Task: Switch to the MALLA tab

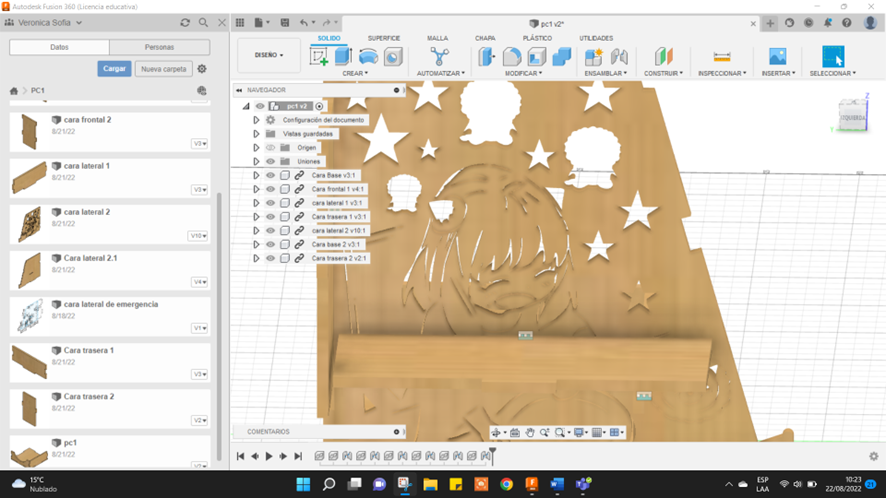Action: 437,38
